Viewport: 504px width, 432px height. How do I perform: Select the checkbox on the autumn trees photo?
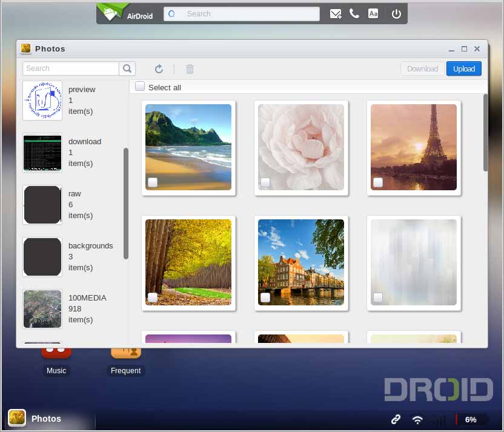(x=153, y=297)
